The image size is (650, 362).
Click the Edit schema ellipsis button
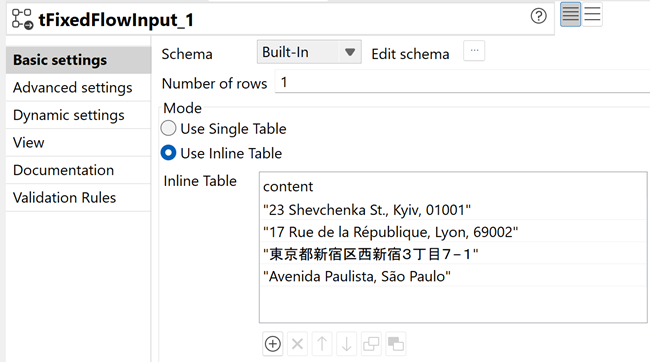[x=474, y=51]
